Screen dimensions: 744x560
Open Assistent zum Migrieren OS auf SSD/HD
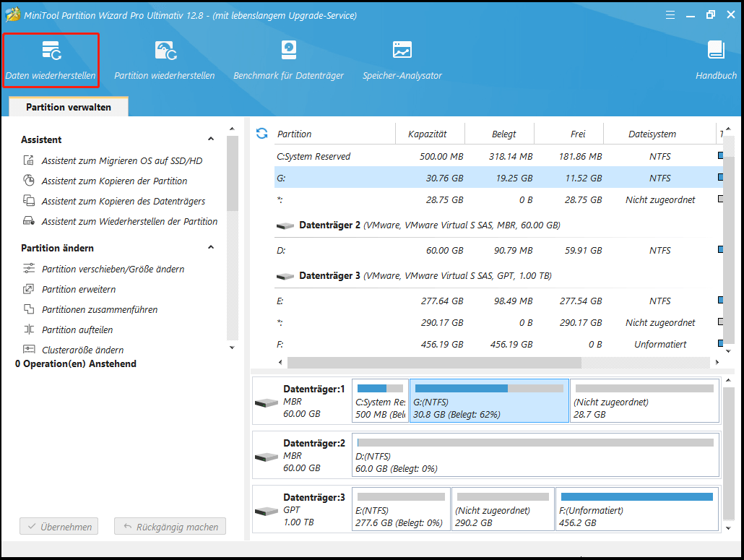click(122, 161)
